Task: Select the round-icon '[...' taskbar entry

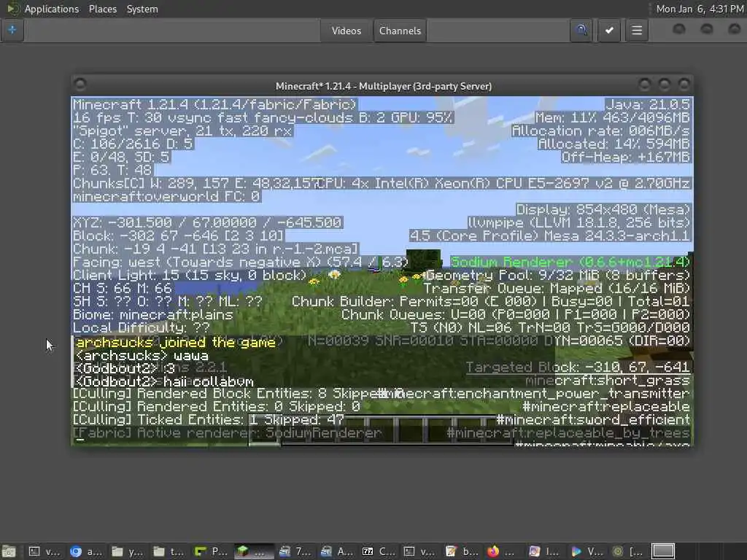Action: (x=628, y=551)
